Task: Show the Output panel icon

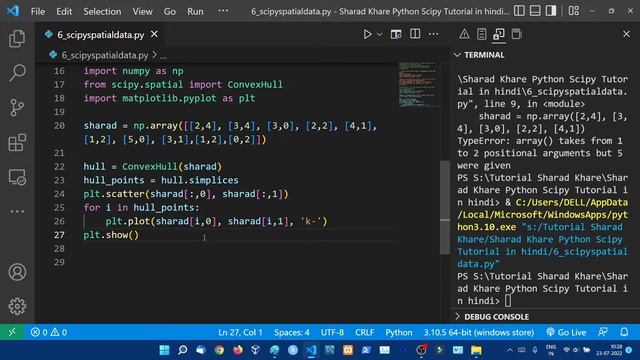Action: (x=482, y=34)
